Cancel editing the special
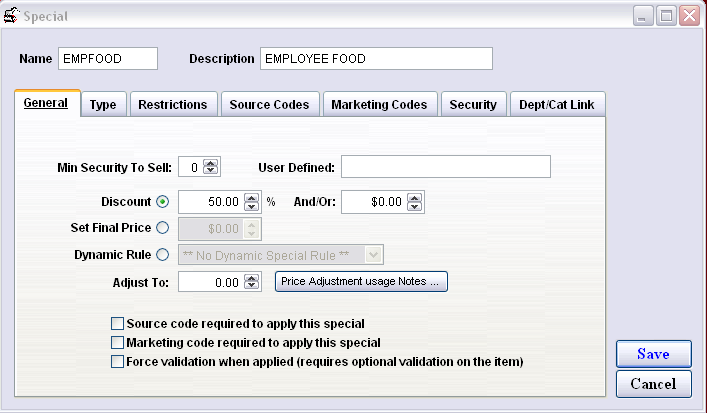707x413 pixels. (x=654, y=384)
